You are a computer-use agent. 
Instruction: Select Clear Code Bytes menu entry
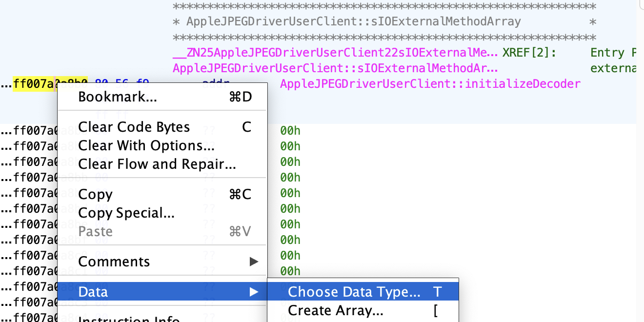click(x=134, y=127)
